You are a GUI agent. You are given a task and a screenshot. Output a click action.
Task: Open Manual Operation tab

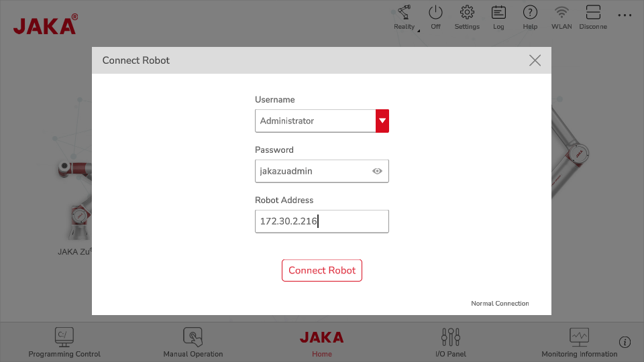tap(193, 343)
